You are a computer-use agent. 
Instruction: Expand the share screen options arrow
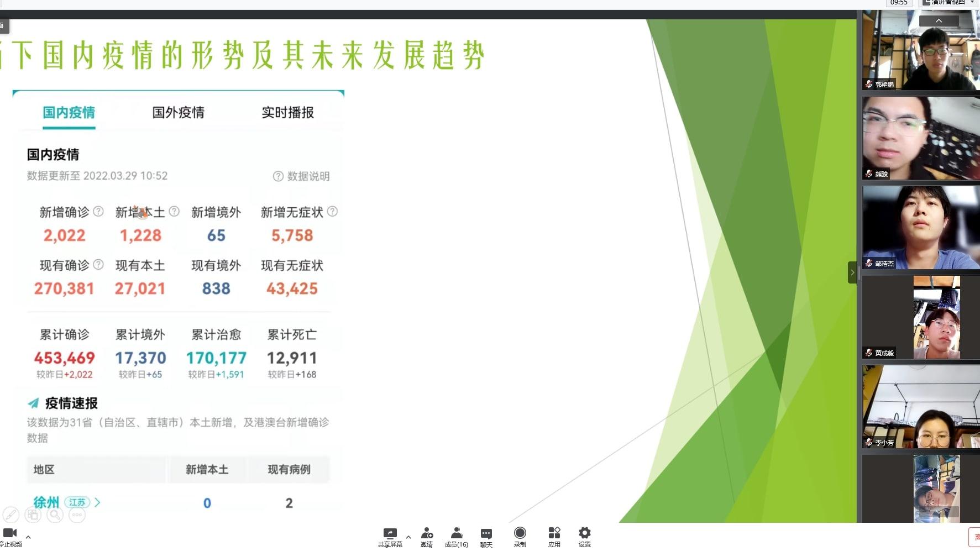[x=408, y=537]
